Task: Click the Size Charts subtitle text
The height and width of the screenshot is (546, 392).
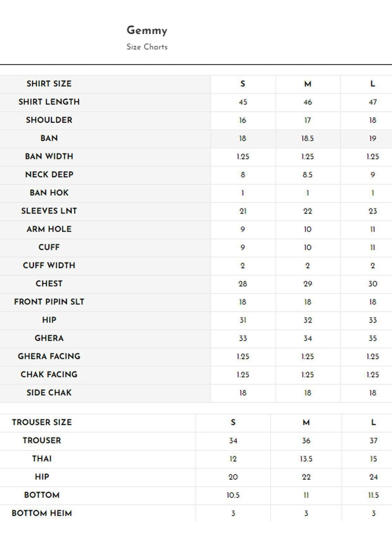Action: tap(147, 47)
